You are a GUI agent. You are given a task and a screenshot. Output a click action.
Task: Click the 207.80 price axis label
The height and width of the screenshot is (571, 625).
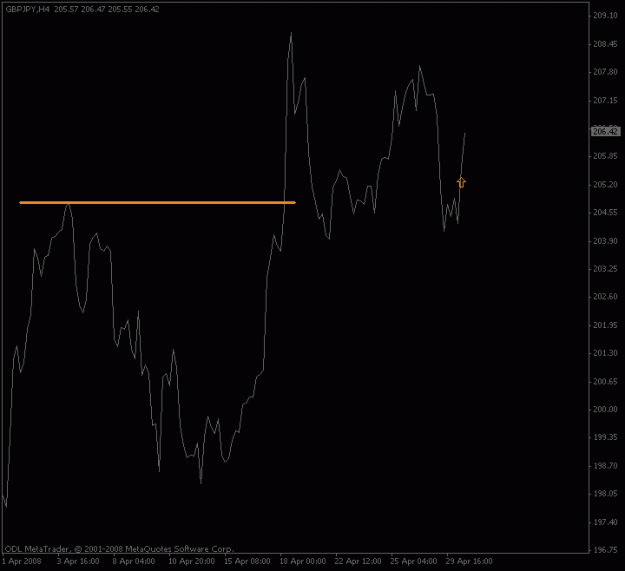(x=605, y=72)
